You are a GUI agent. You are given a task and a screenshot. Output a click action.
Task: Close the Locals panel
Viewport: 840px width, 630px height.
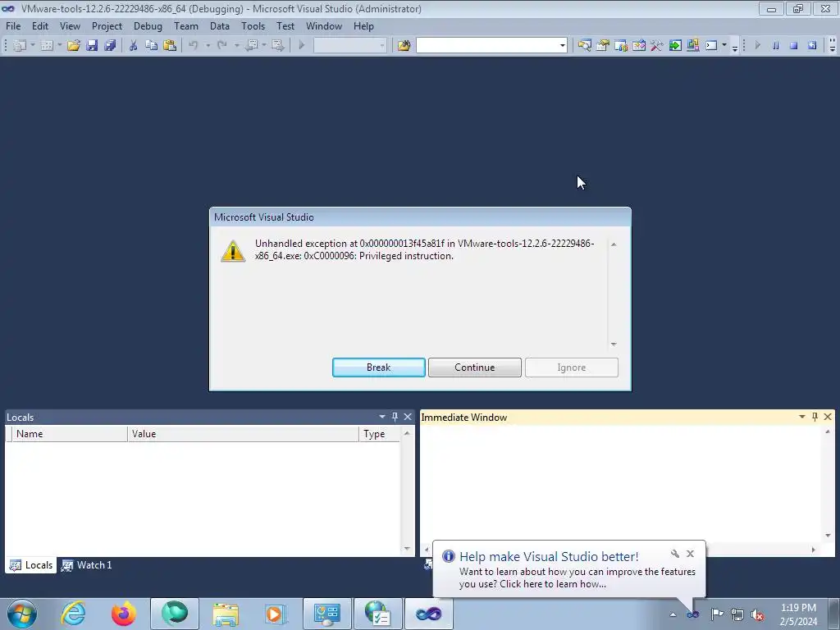(x=408, y=417)
